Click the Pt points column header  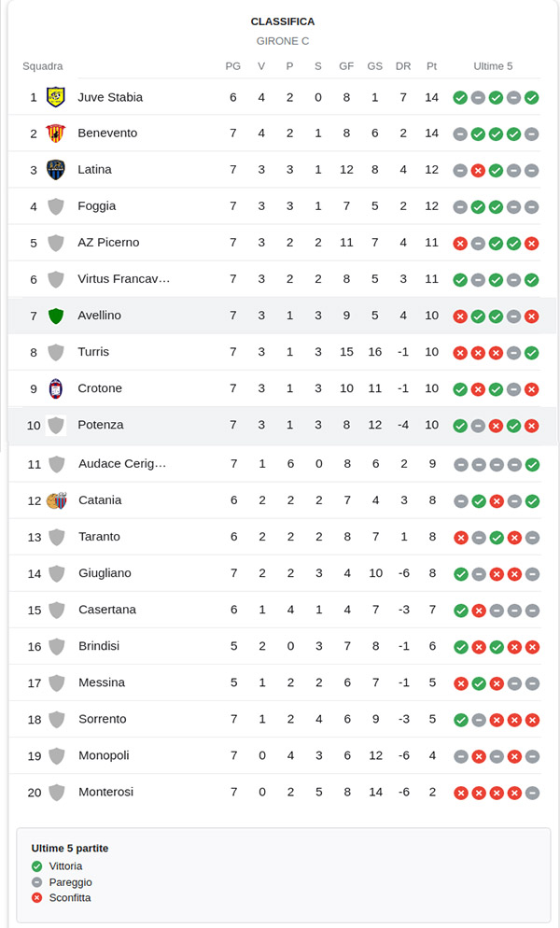(x=431, y=66)
